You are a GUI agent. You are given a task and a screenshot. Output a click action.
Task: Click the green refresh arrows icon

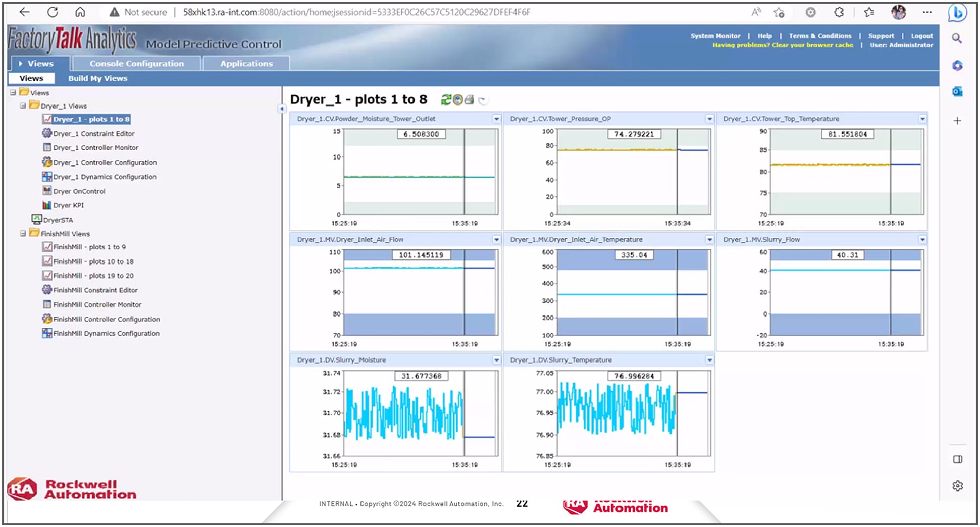pos(446,100)
